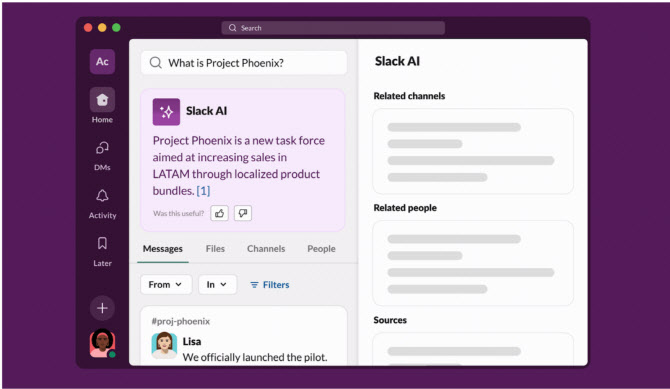Mark the answer useful with thumbs up
670x389 pixels.
[x=219, y=213]
